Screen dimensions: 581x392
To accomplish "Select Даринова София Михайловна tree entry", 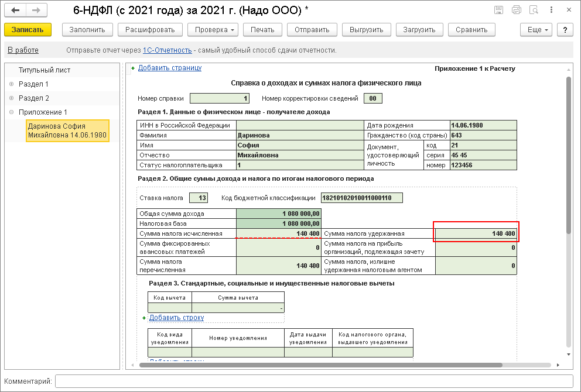I will [x=67, y=130].
